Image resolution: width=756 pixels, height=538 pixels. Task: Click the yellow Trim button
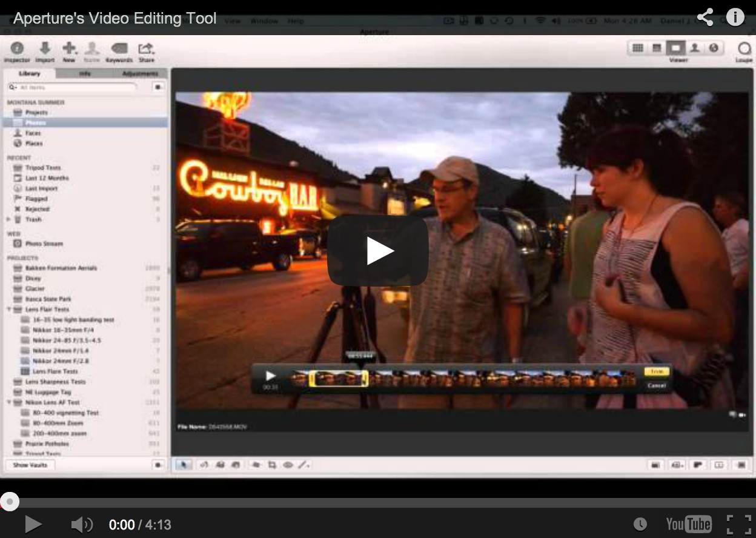point(656,371)
